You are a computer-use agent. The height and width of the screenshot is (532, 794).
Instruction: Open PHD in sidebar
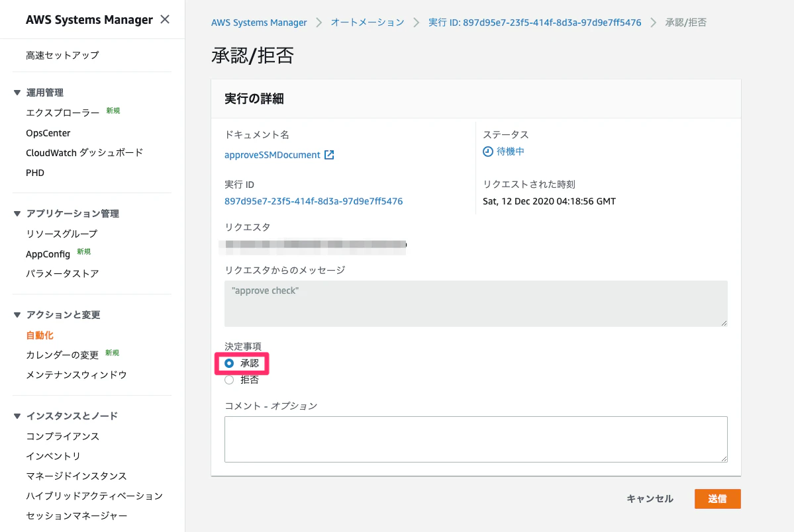point(35,173)
